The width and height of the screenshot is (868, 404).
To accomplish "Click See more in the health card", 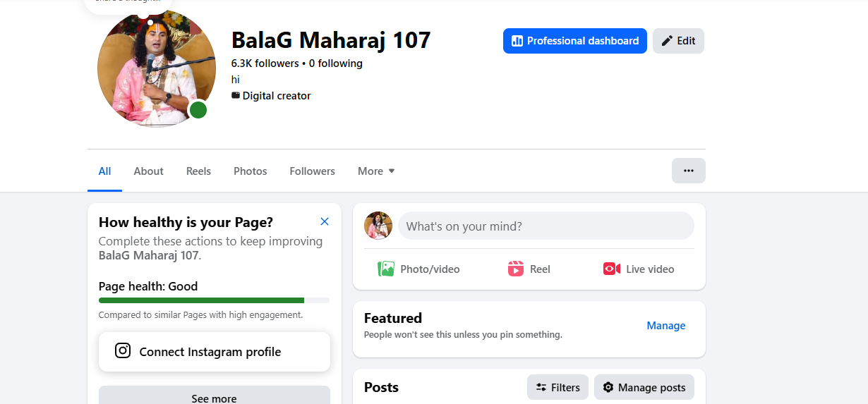I will point(215,398).
